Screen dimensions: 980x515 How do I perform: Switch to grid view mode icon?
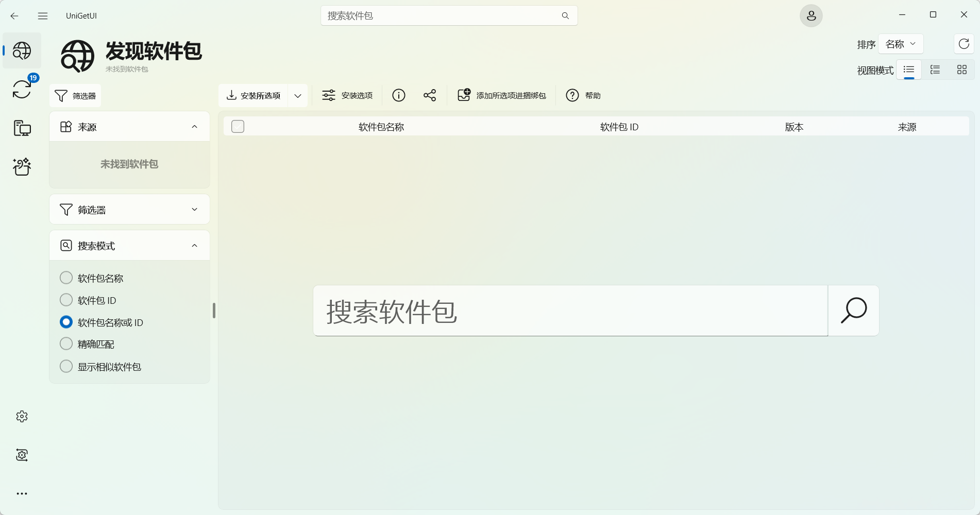pos(961,70)
